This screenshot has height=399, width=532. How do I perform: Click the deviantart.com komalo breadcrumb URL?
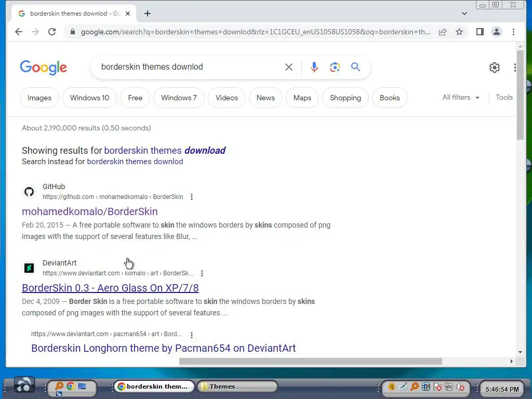[x=118, y=273]
